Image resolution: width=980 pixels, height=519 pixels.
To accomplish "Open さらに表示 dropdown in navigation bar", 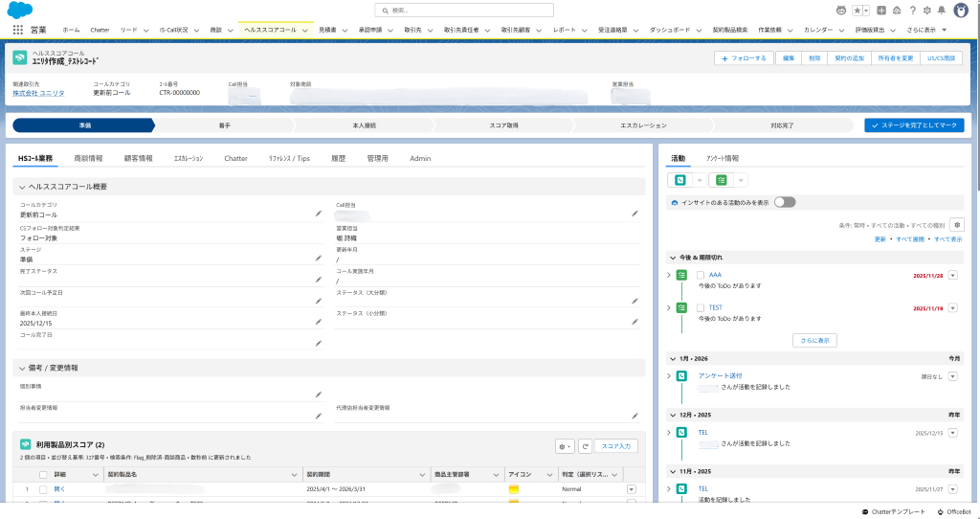I will pos(926,30).
